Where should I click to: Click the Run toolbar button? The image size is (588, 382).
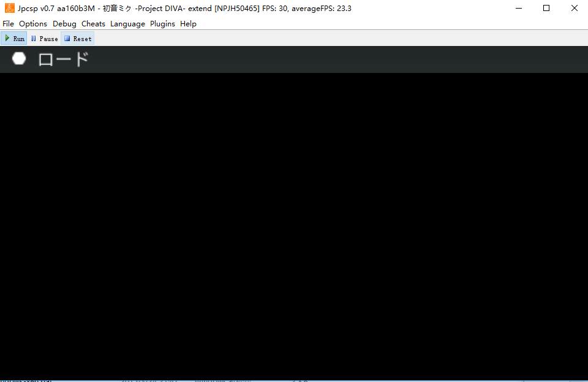tap(14, 39)
